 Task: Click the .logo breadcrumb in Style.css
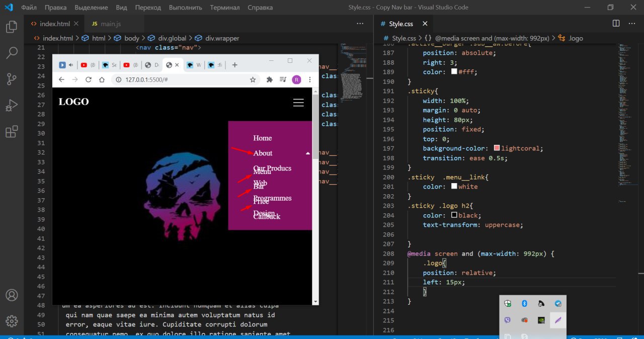(x=570, y=38)
